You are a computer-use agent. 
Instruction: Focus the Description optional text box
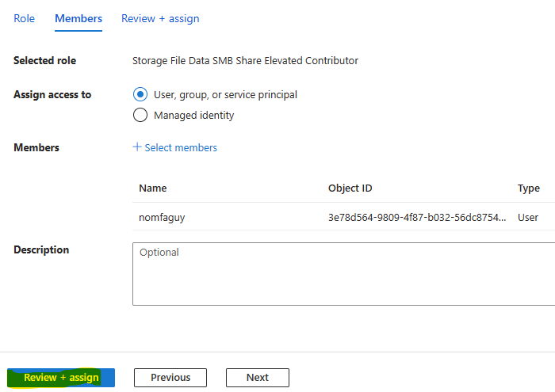point(343,273)
